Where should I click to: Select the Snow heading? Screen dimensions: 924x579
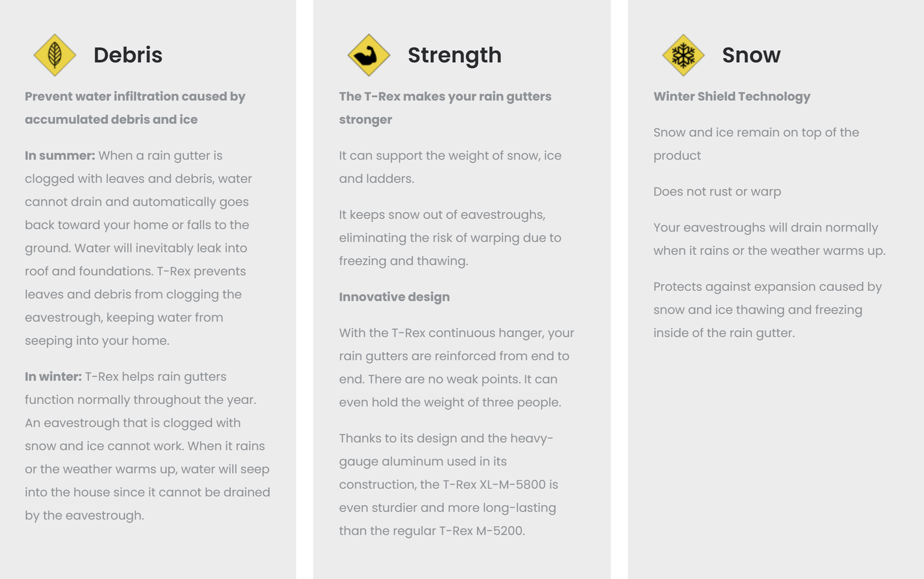(751, 55)
